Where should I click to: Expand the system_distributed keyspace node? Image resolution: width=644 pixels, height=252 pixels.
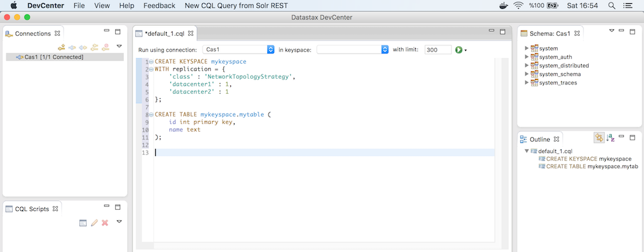tap(527, 66)
